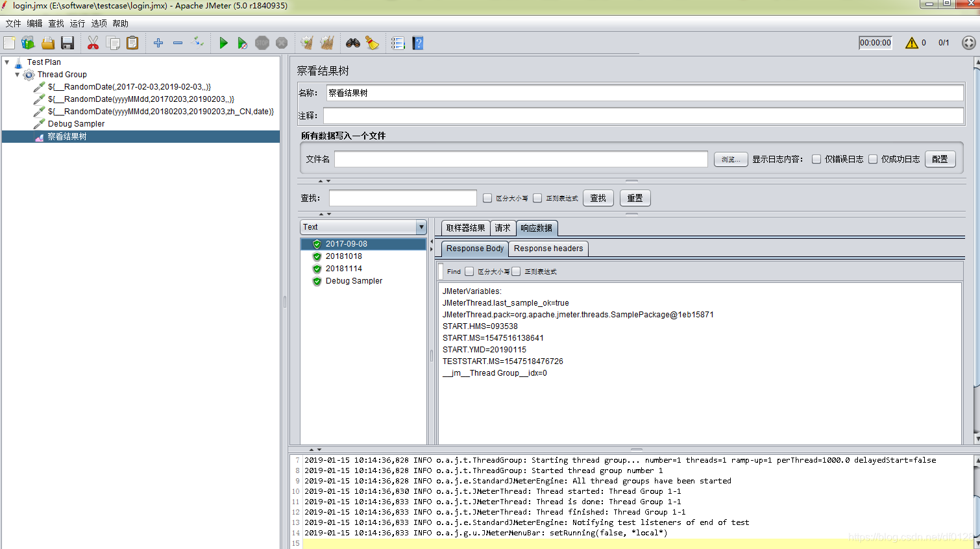Screen dimensions: 980x549
Task: Select the 20181018 sample result
Action: 344,256
